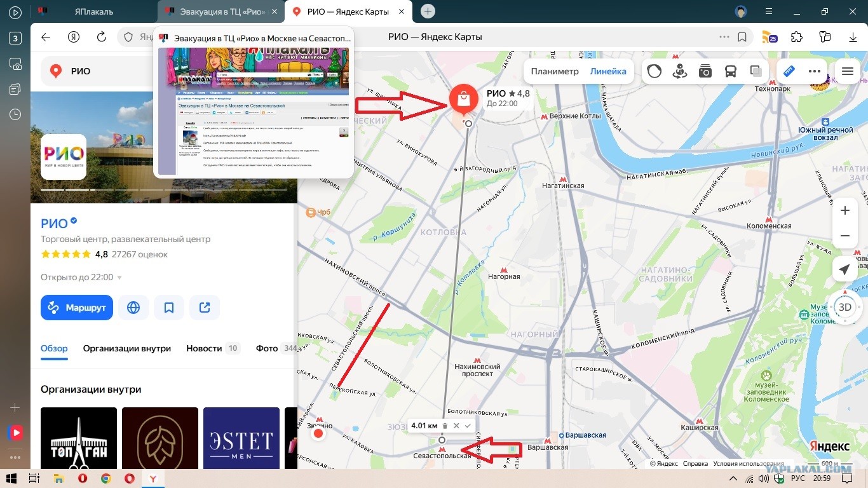Switch to the ЯПлакаль browser tab
The width and height of the screenshot is (868, 488).
[93, 11]
